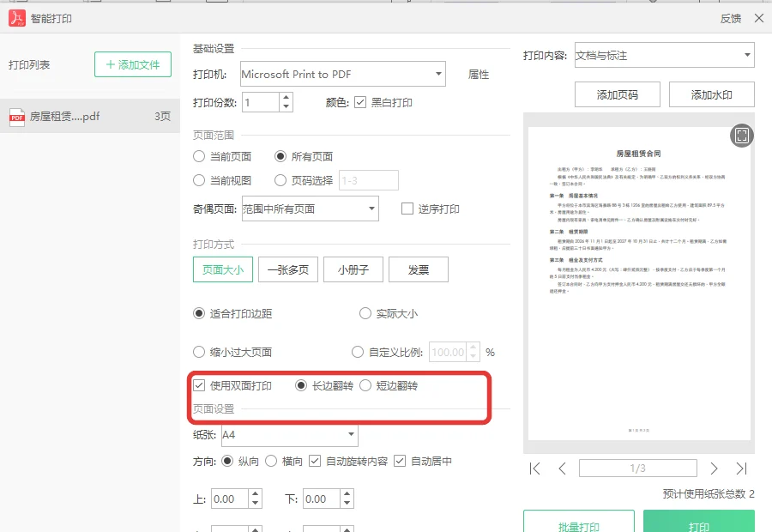Select 纵向 orientation
This screenshot has width=772, height=532.
[227, 461]
